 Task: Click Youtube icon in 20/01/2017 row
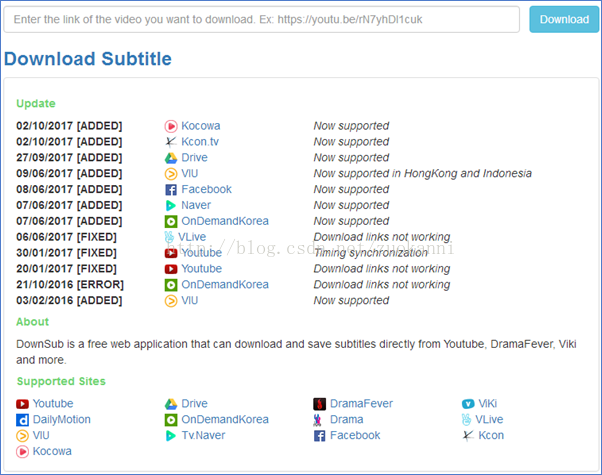171,269
